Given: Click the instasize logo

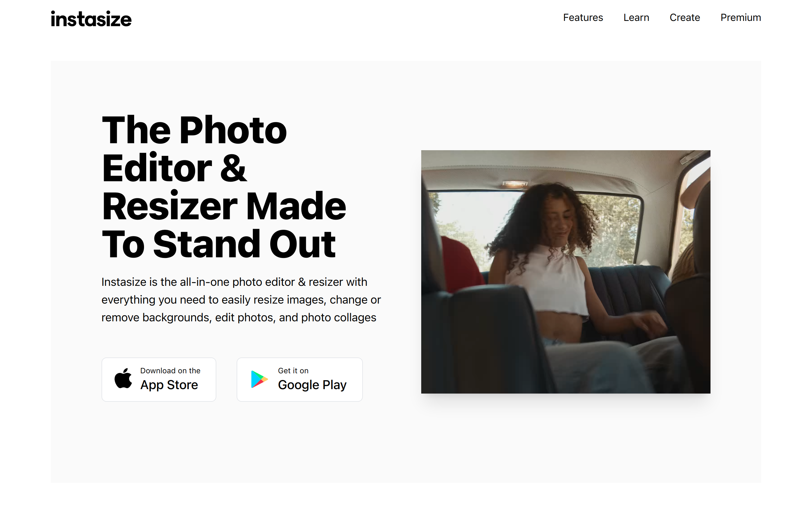Looking at the screenshot, I should [x=91, y=19].
